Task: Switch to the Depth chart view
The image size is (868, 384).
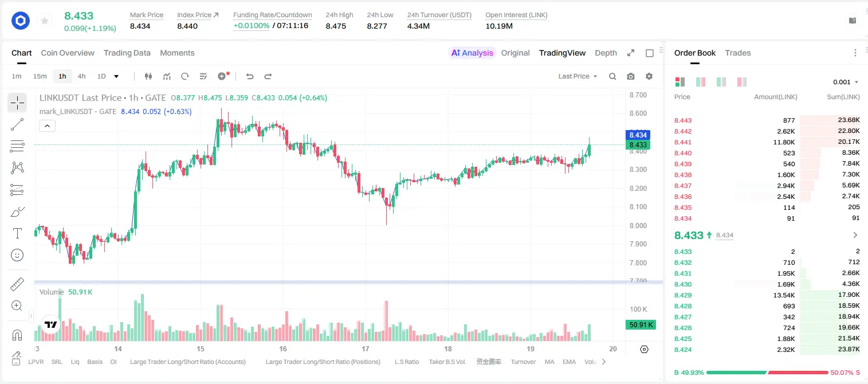Action: 606,53
